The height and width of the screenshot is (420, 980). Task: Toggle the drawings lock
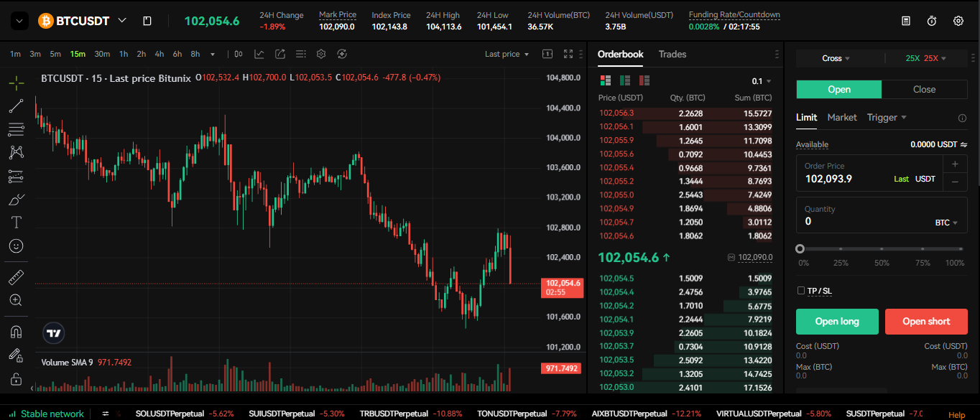tap(15, 354)
